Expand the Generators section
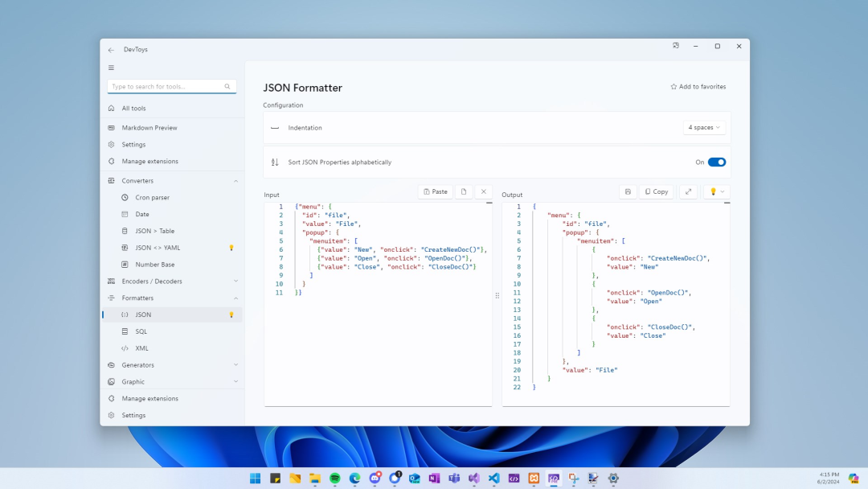 235,365
